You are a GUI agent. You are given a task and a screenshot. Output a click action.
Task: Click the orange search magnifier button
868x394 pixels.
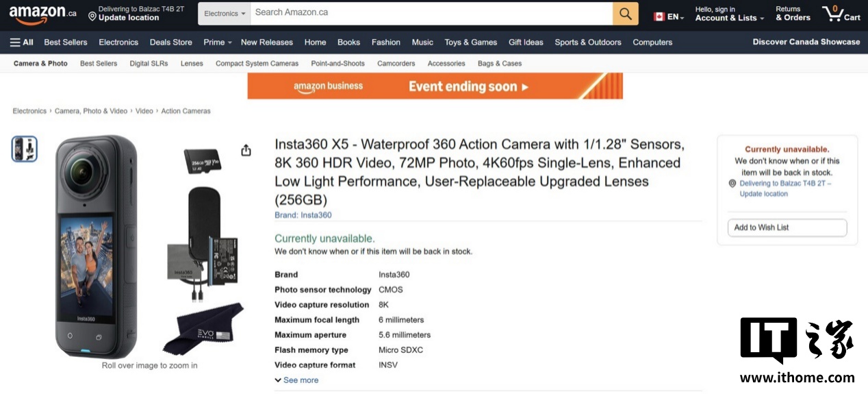pyautogui.click(x=625, y=14)
